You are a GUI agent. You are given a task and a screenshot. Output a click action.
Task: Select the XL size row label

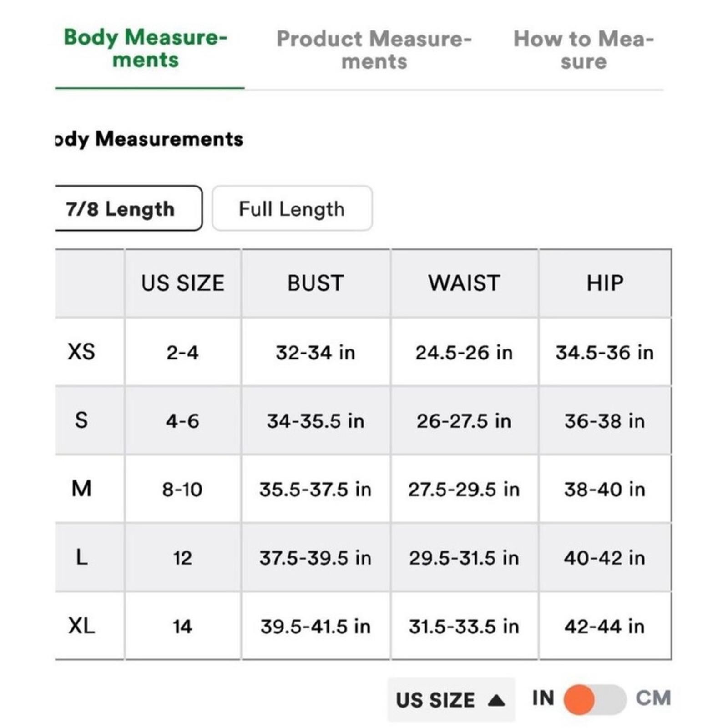click(82, 626)
